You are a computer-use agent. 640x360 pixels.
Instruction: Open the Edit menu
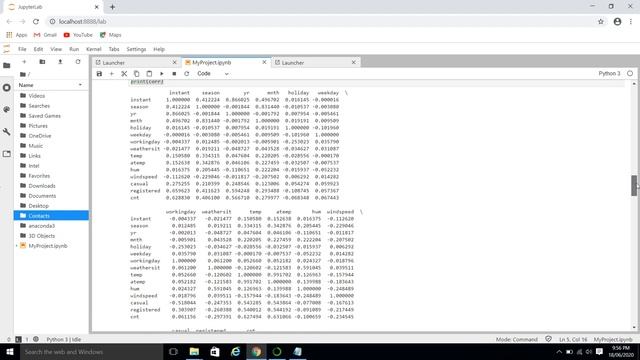tap(38, 49)
